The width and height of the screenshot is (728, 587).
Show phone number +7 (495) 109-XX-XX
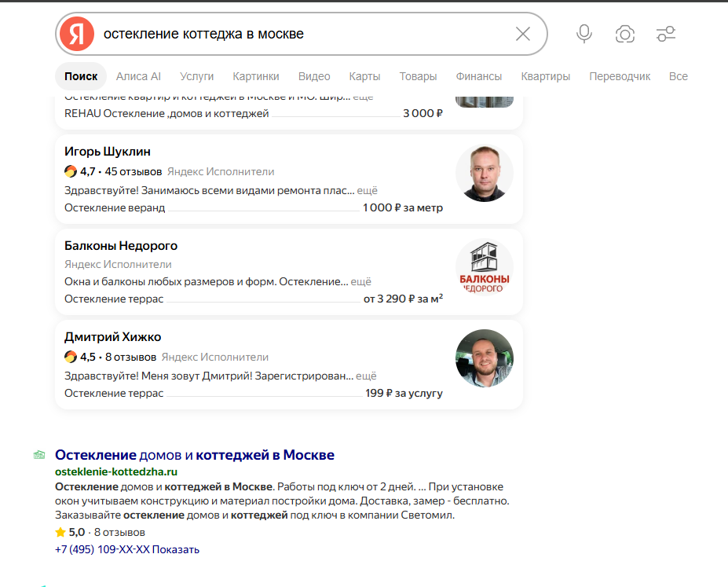(x=126, y=549)
